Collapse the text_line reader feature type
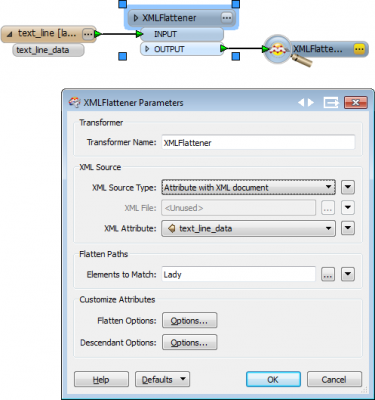 [10, 34]
